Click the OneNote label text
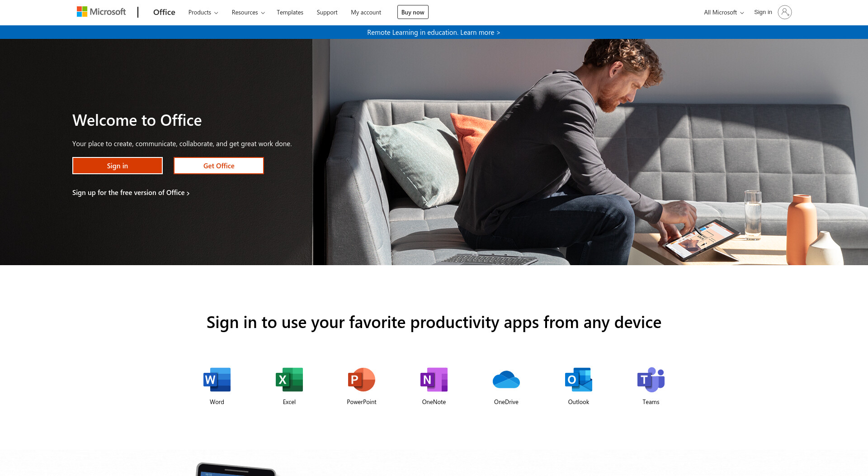The height and width of the screenshot is (476, 868). click(434, 402)
